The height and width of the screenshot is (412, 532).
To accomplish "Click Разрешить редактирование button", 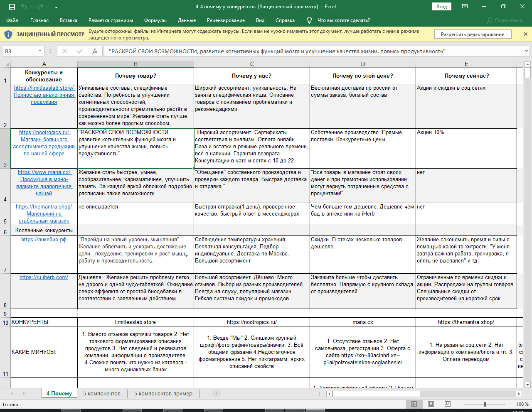I will 473,34.
